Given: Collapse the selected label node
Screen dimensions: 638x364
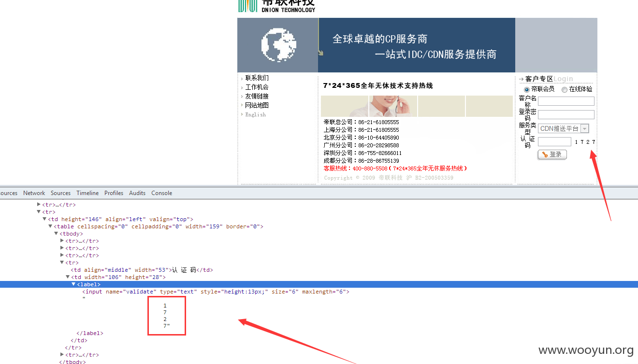Looking at the screenshot, I should pyautogui.click(x=73, y=284).
